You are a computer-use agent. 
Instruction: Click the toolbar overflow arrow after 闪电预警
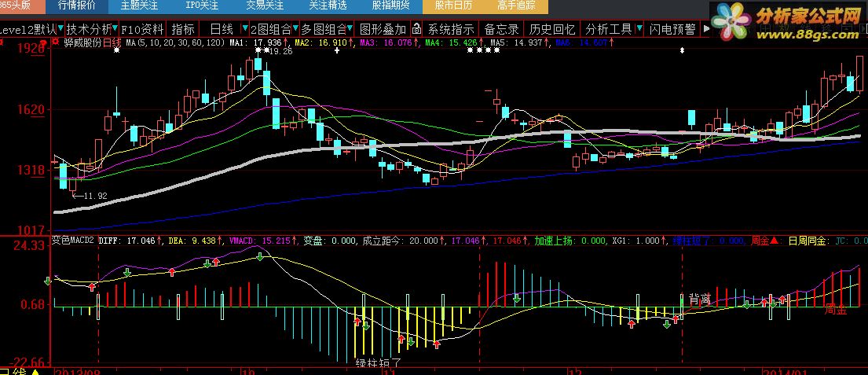coord(706,29)
